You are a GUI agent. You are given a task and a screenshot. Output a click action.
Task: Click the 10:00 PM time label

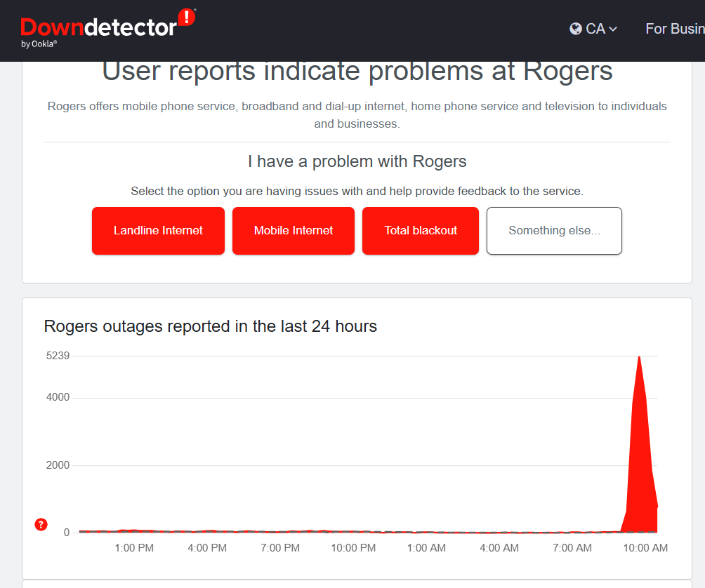[x=353, y=548]
